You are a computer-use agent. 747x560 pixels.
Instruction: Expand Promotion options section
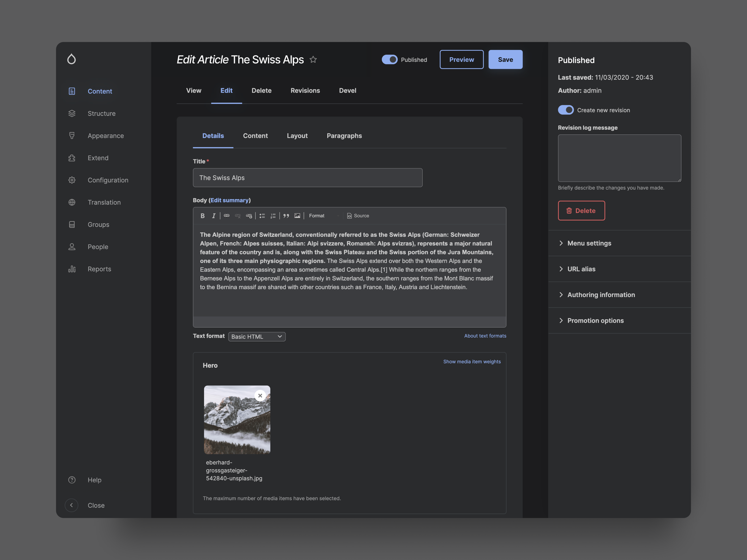pyautogui.click(x=619, y=320)
